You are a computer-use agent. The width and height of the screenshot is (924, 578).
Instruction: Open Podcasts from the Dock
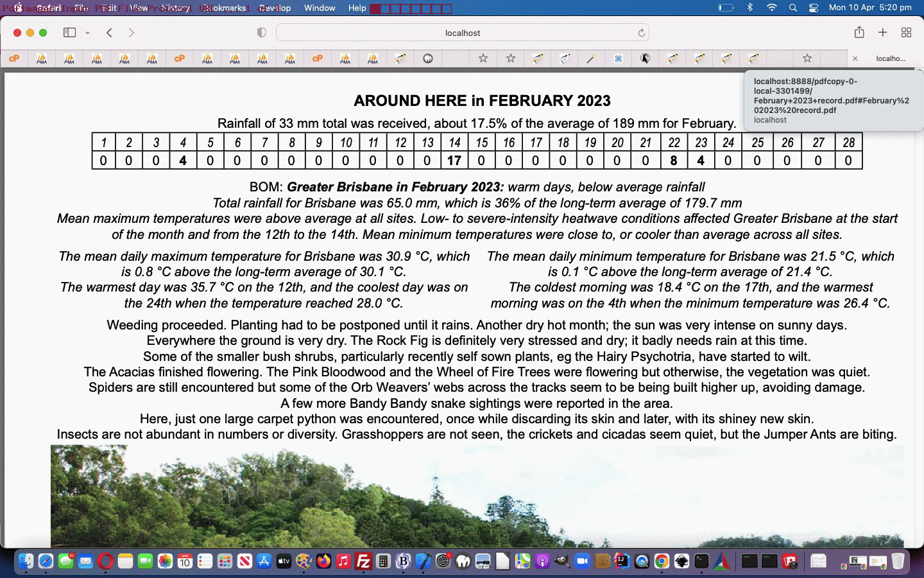[x=542, y=561]
